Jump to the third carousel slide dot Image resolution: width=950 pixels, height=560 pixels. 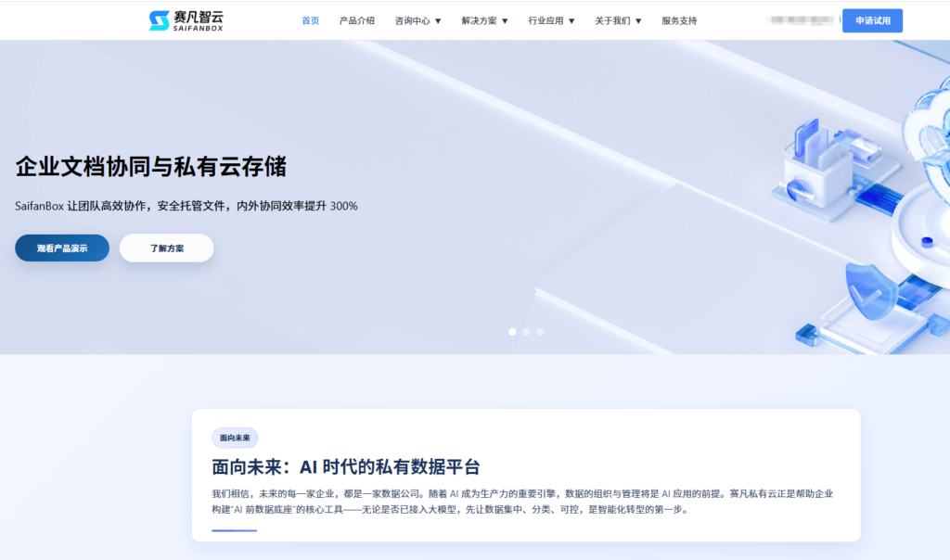point(540,331)
